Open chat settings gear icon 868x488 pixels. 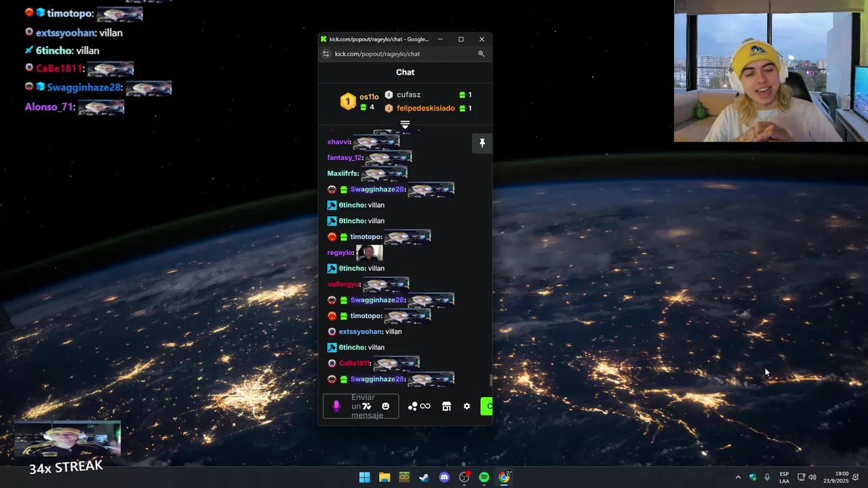[x=467, y=407]
